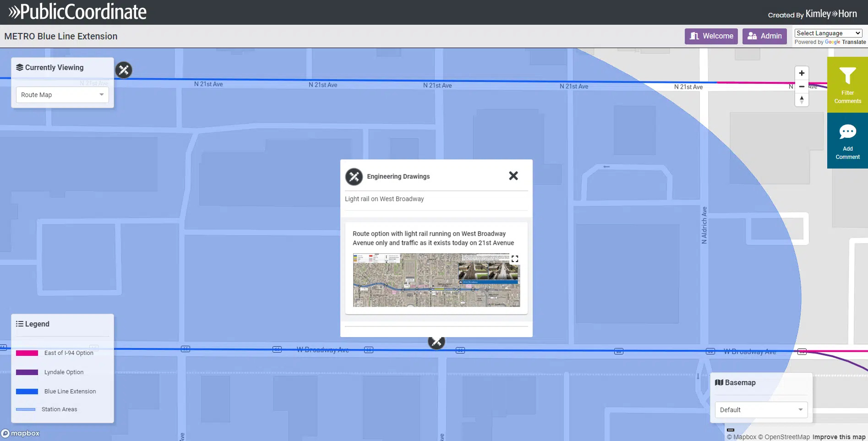This screenshot has height=441, width=868.
Task: Close the Engineering Drawings popup
Action: click(x=513, y=176)
